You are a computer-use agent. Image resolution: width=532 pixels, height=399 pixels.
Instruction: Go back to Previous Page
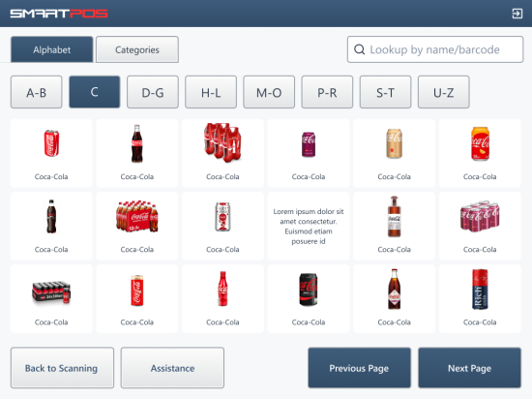[359, 368]
